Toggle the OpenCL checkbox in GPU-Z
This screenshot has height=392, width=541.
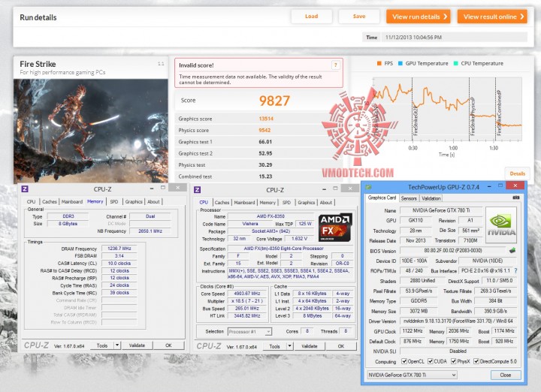(x=404, y=361)
